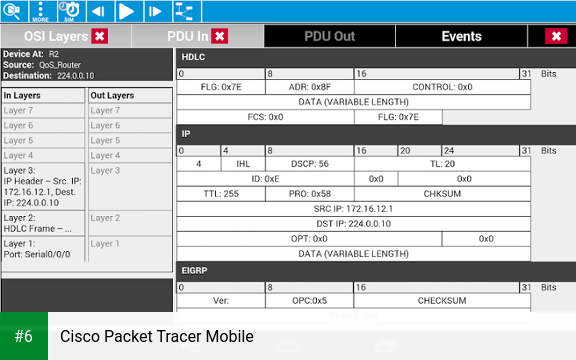Click the IHL field in IP header
Screen dimensions: 576x360
[x=243, y=164]
